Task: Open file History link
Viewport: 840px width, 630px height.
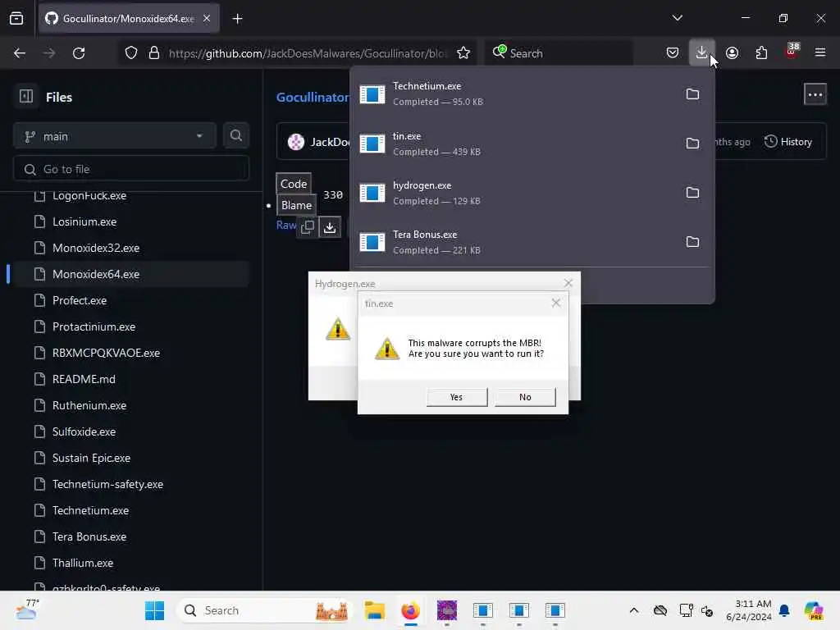Action: pyautogui.click(x=788, y=141)
